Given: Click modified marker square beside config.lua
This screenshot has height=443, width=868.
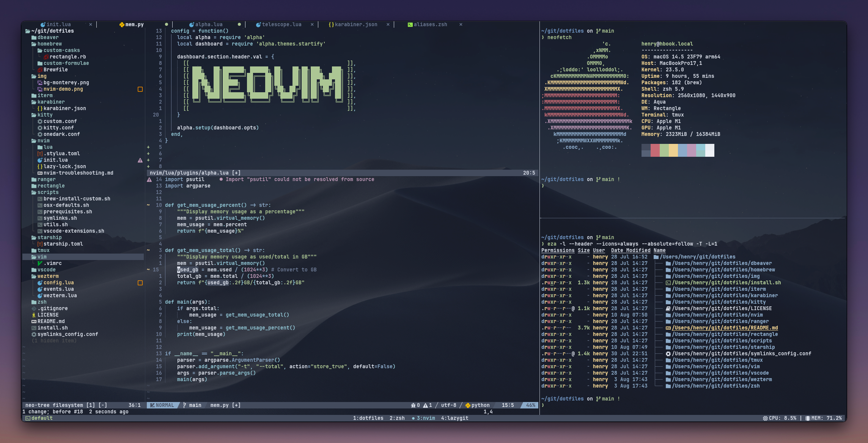Looking at the screenshot, I should click(140, 283).
